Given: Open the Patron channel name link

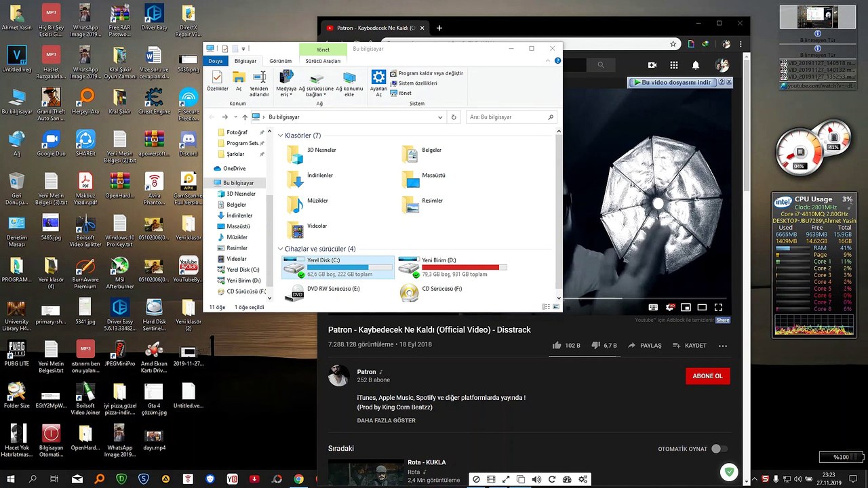Looking at the screenshot, I should 367,372.
